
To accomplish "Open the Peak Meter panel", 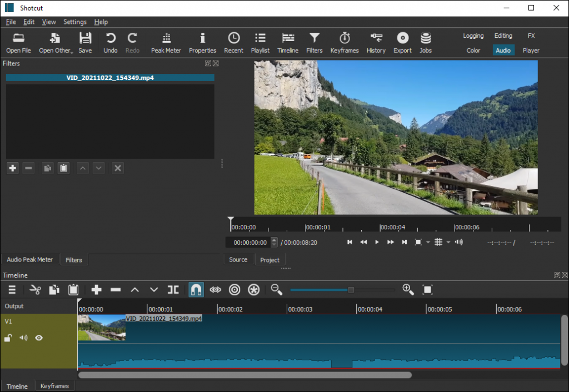I will (x=166, y=42).
